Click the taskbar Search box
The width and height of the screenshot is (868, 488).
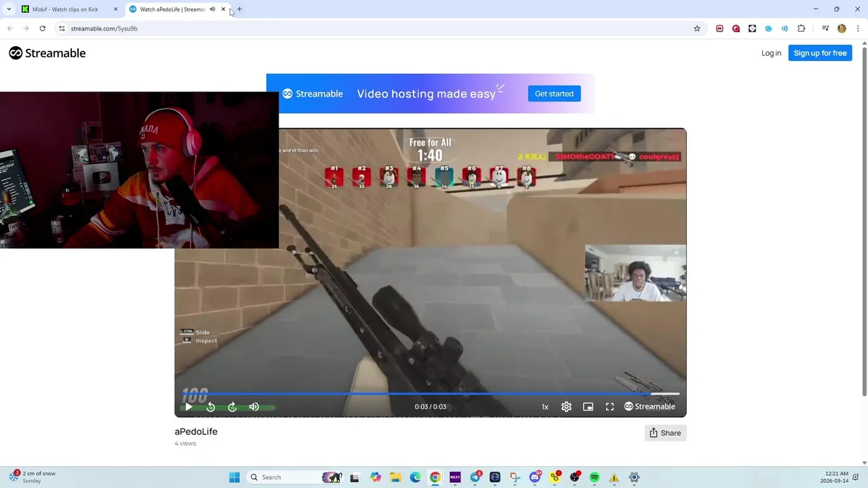[294, 477]
